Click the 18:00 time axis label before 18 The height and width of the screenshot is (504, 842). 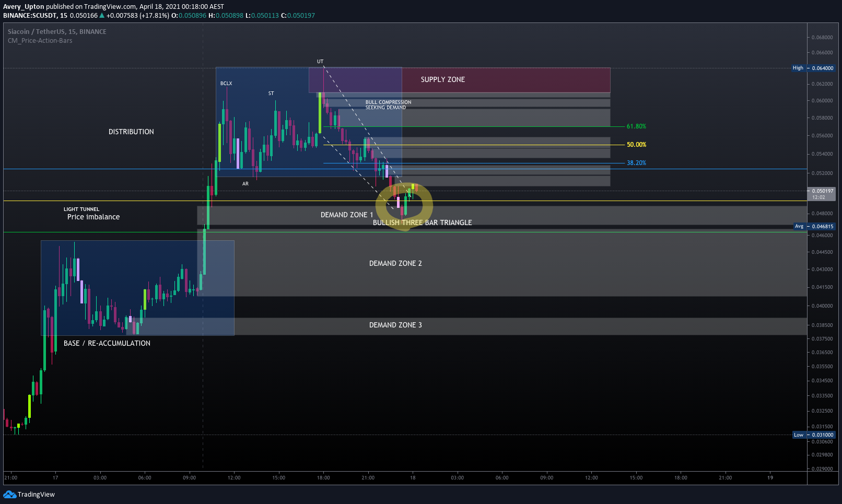pos(323,477)
